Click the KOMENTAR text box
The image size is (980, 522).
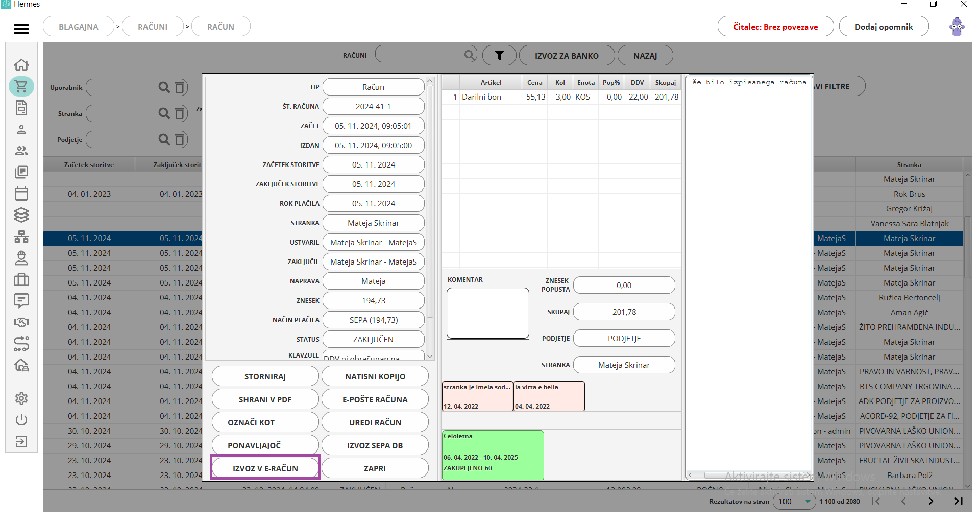click(x=488, y=313)
